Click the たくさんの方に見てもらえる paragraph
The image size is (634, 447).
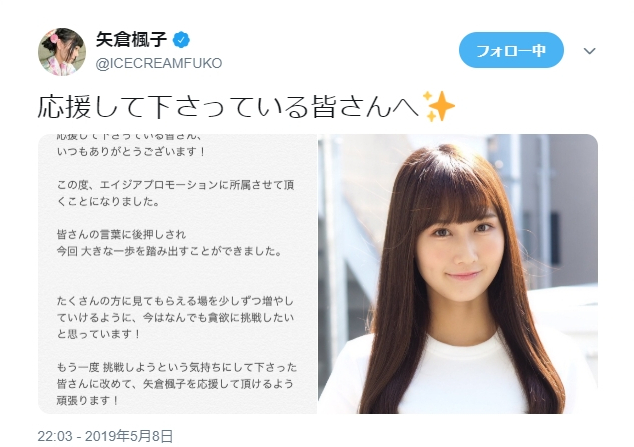(x=175, y=318)
